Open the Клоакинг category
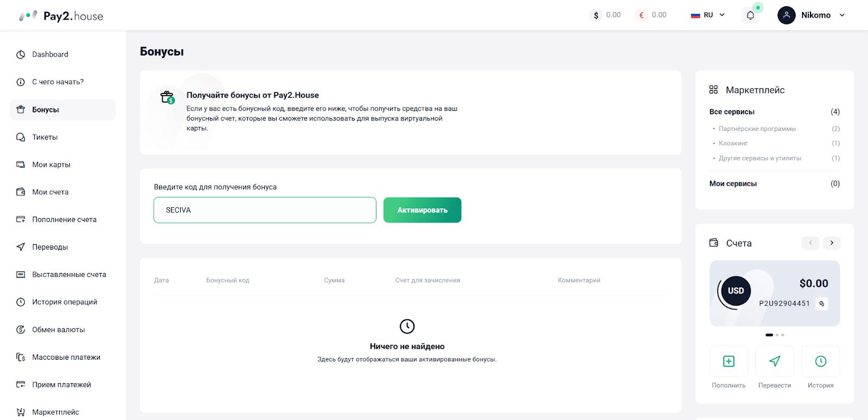Screen dimensions: 868x420 (x=733, y=143)
